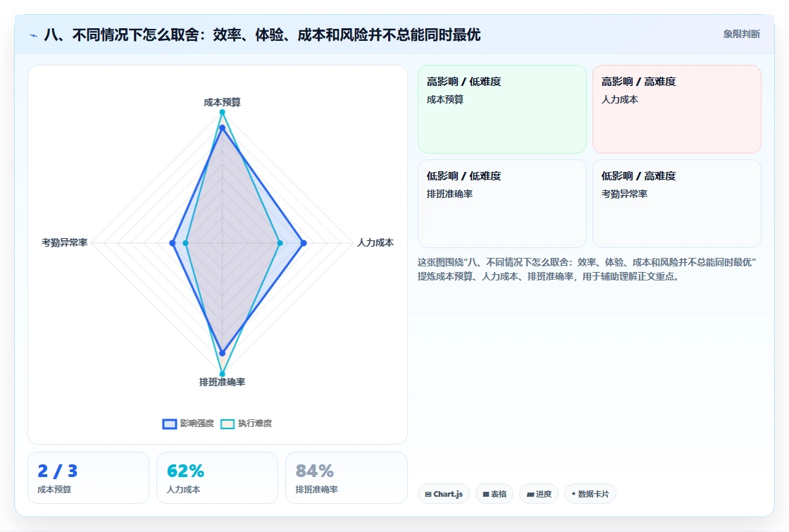
Task: Click 考勤异常率 radar axis label
Action: tap(64, 242)
